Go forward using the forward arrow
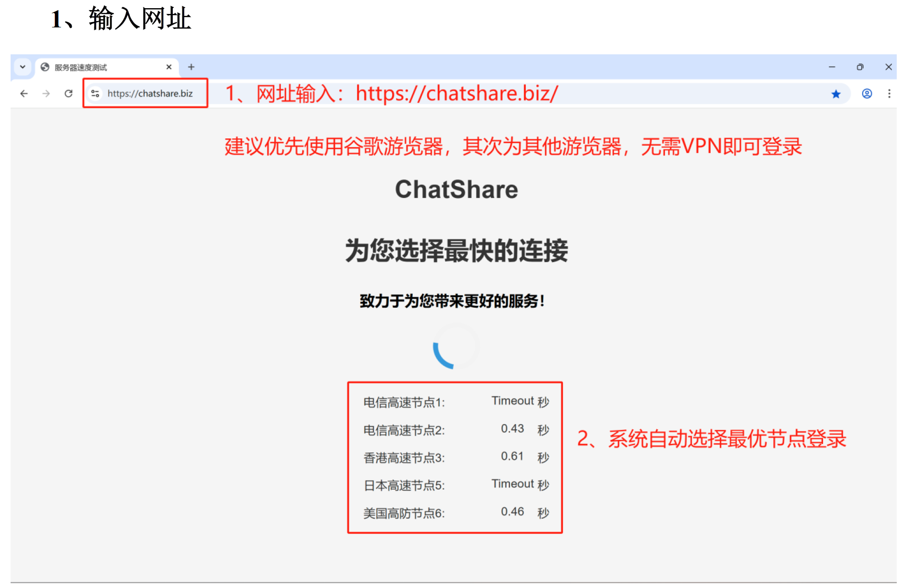 46,94
